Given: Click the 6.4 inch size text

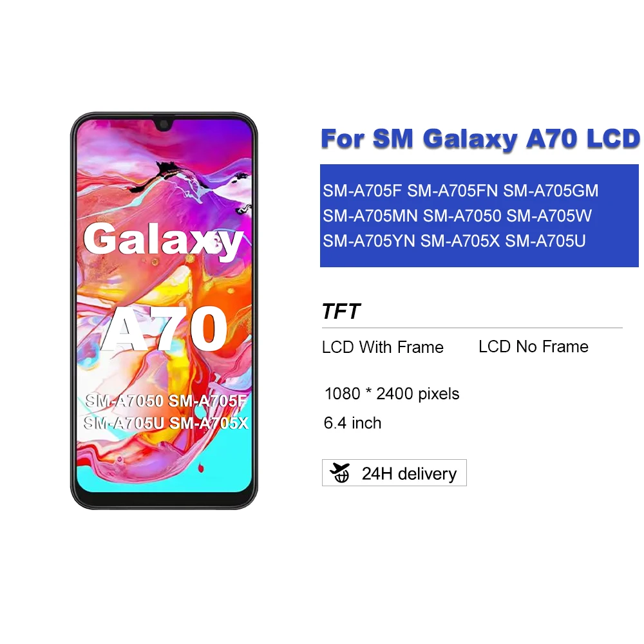Looking at the screenshot, I should (x=352, y=423).
